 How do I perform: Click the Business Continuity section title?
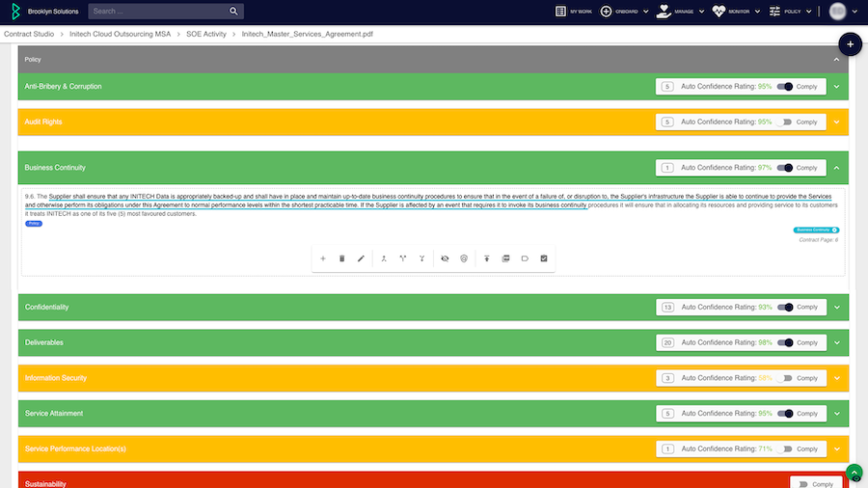[55, 168]
